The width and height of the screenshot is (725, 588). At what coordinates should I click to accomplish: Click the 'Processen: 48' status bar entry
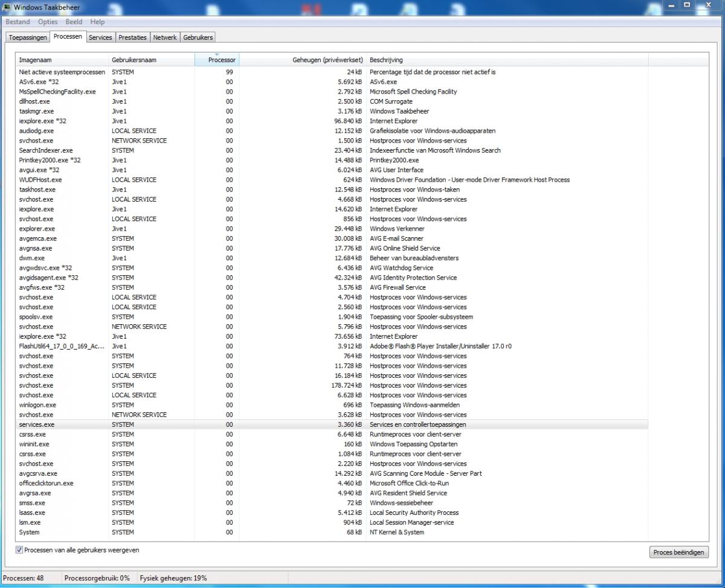(24, 578)
